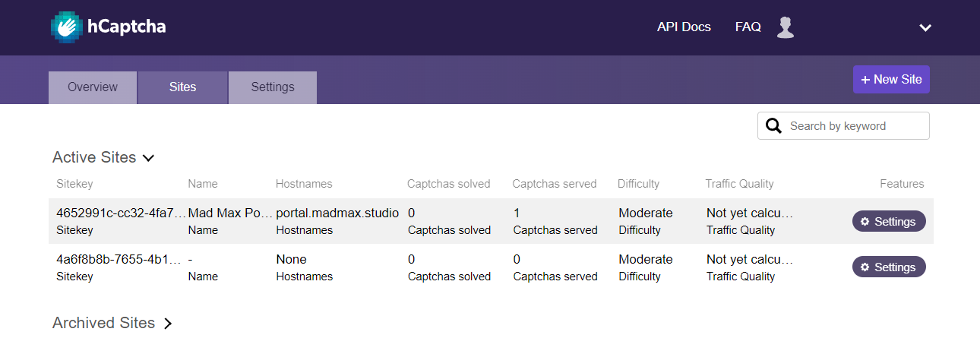Go to the FAQ page

pyautogui.click(x=748, y=27)
